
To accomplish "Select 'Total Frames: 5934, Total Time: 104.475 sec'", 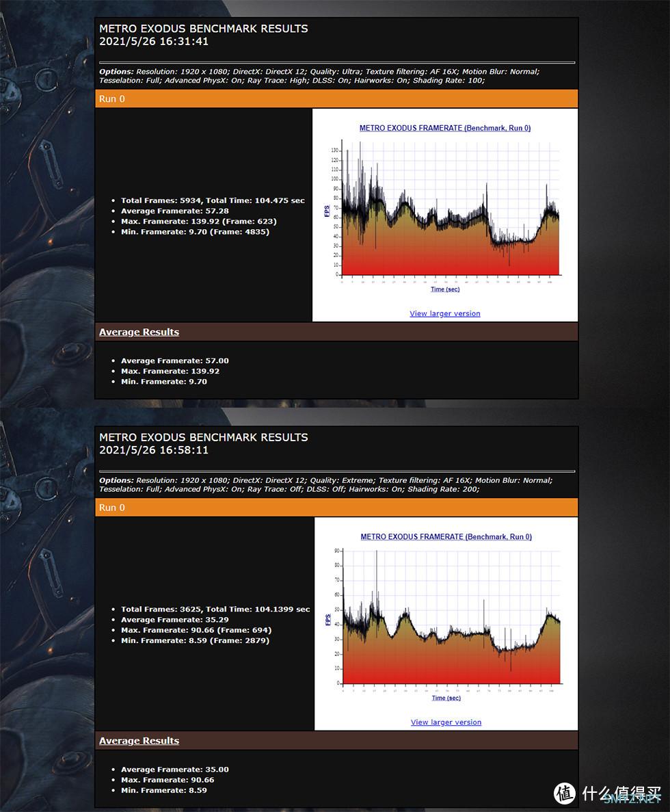I will pyautogui.click(x=213, y=200).
